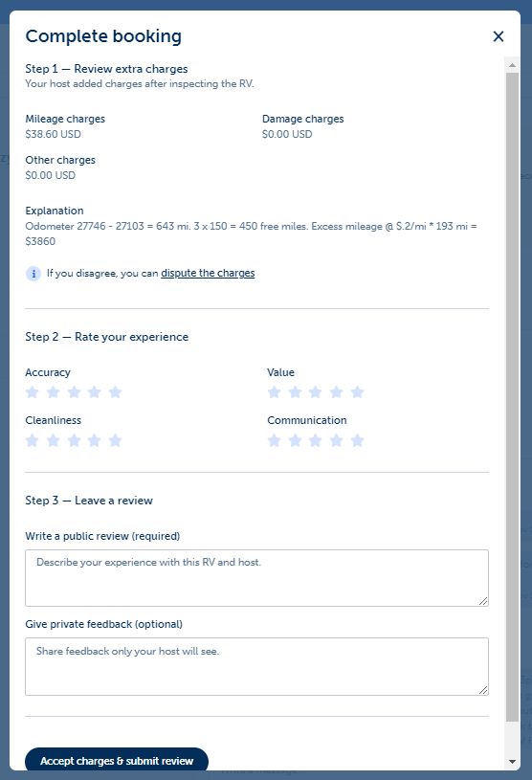Click the info icon beside dispute notice

(x=33, y=274)
